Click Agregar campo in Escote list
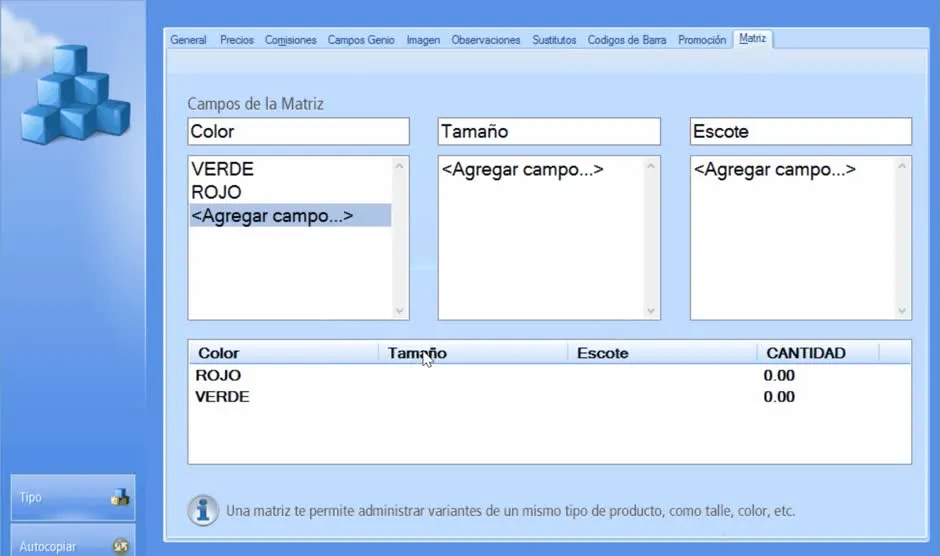The height and width of the screenshot is (556, 940). point(775,170)
